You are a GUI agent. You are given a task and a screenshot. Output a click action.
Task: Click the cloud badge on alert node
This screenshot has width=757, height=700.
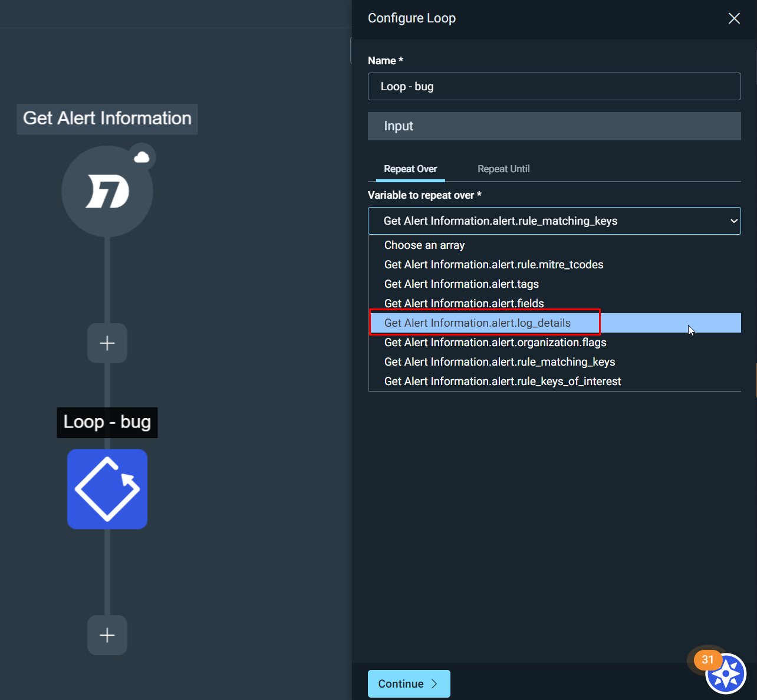click(141, 157)
